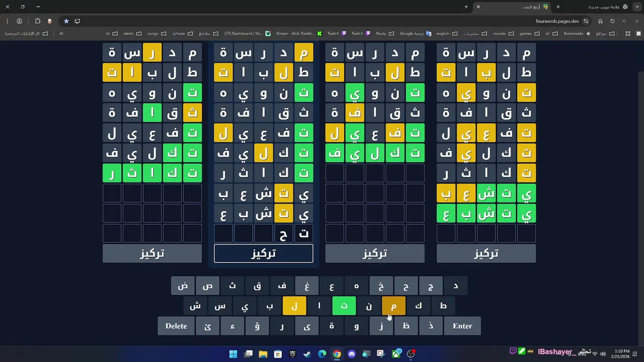Go back to previous page
This screenshot has width=644, height=362.
624,21
